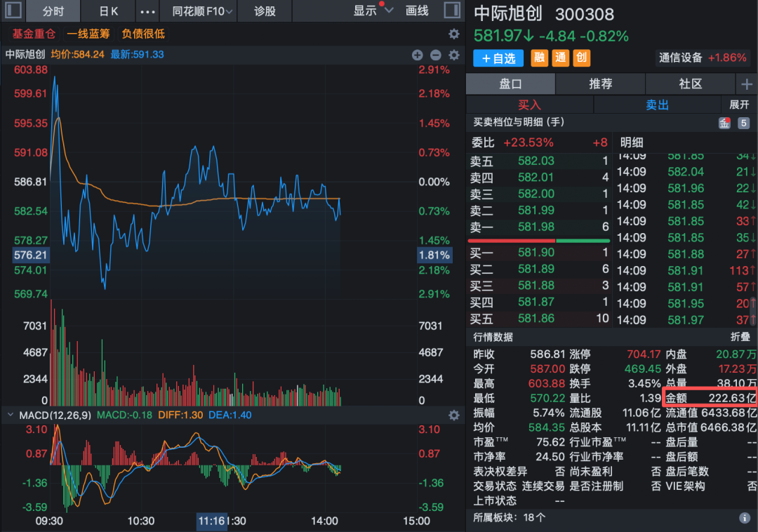This screenshot has height=532, width=758.
Task: Open the 同花顺F10 dropdown
Action: tap(199, 11)
